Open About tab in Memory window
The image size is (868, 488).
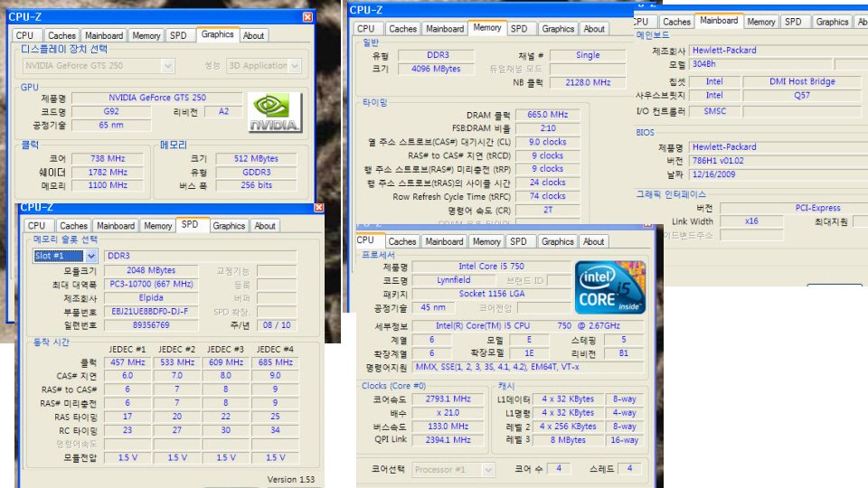click(x=594, y=29)
